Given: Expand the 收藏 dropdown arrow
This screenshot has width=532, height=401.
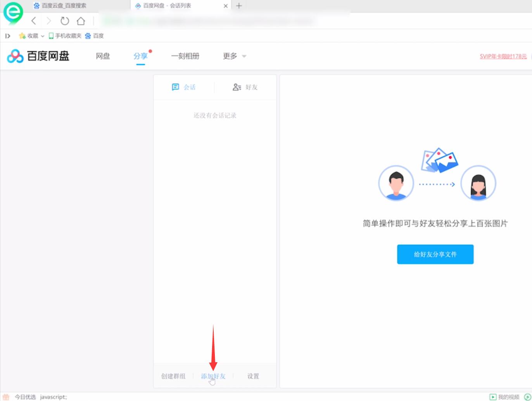Looking at the screenshot, I should (43, 36).
